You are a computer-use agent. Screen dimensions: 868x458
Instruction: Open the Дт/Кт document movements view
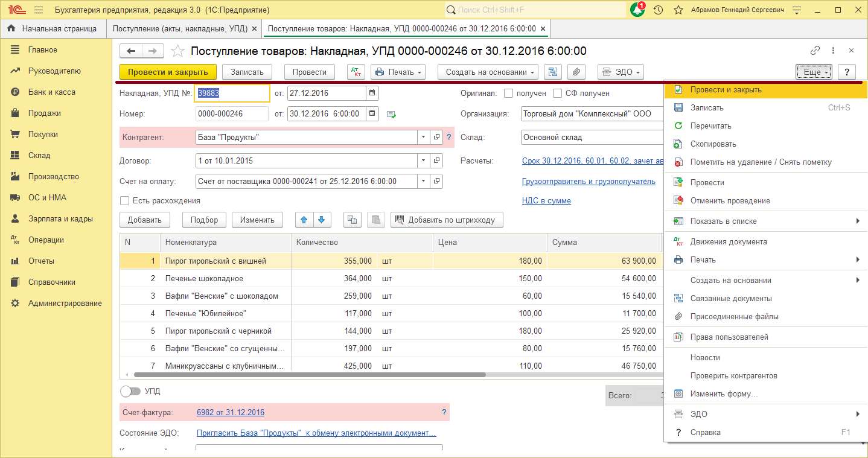pos(356,72)
